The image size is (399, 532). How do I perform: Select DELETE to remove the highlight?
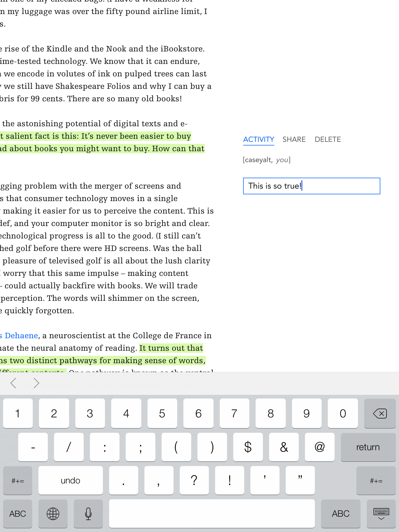[328, 139]
